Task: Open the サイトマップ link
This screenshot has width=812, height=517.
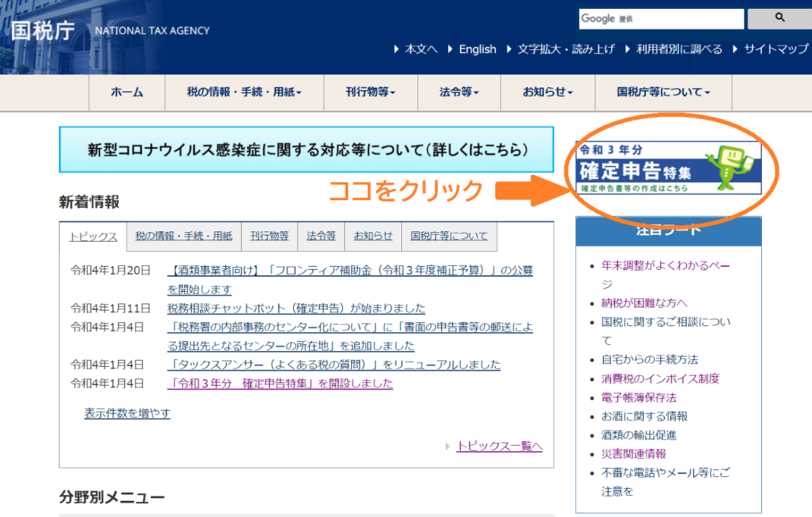Action: (776, 49)
